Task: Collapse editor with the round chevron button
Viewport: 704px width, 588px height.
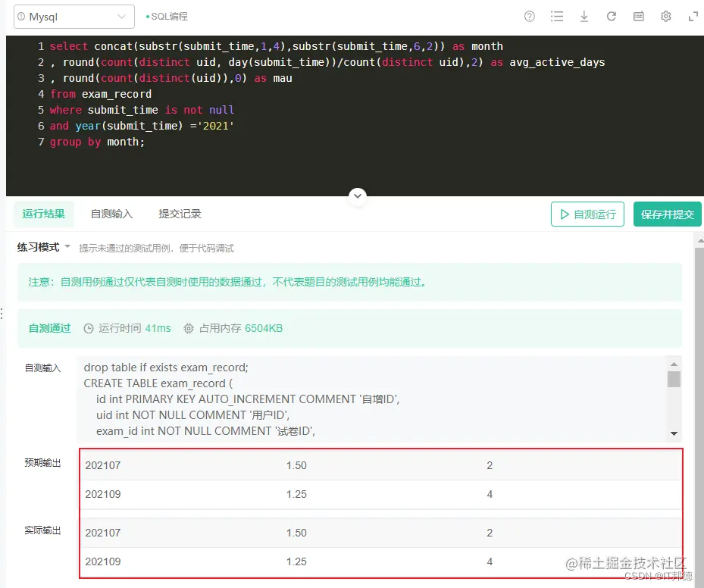Action: [x=358, y=196]
